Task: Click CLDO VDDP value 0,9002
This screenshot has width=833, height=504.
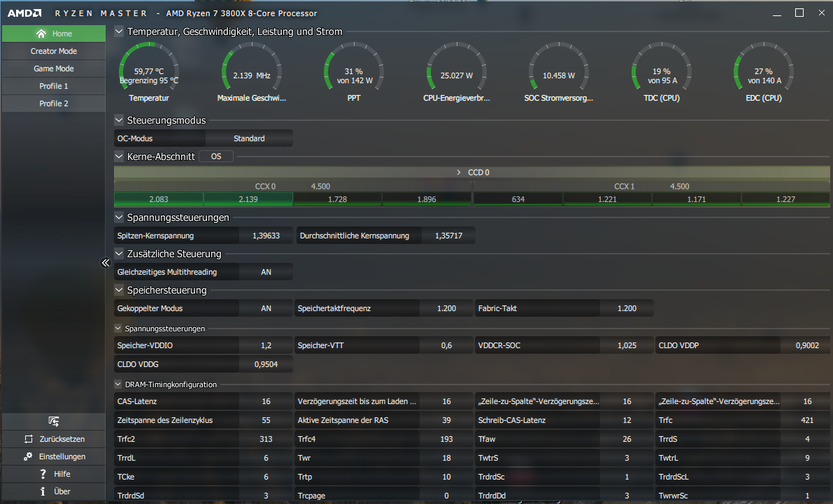Action: point(807,346)
